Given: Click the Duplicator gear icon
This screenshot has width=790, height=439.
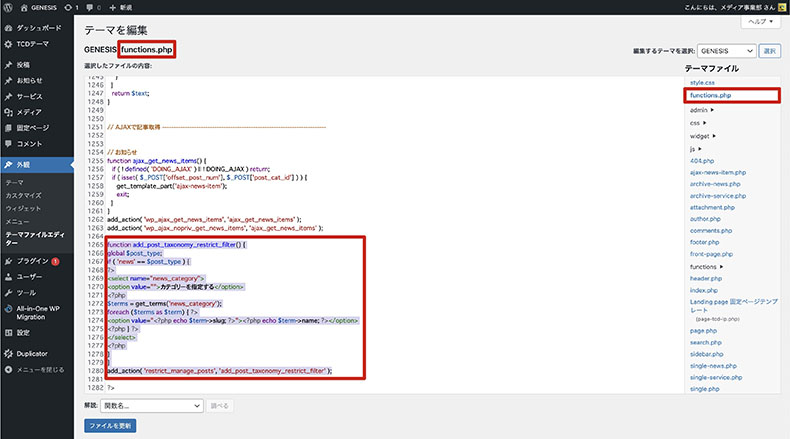Looking at the screenshot, I should pos(8,354).
